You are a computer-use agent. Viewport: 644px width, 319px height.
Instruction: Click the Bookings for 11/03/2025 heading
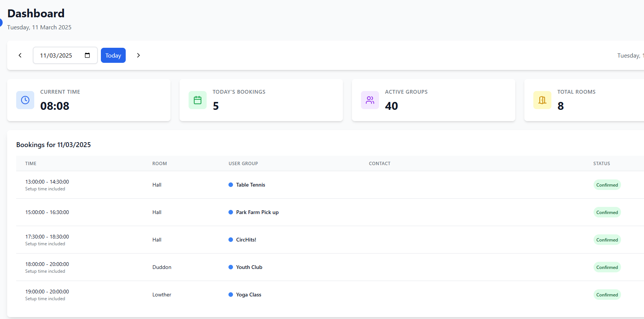53,145
